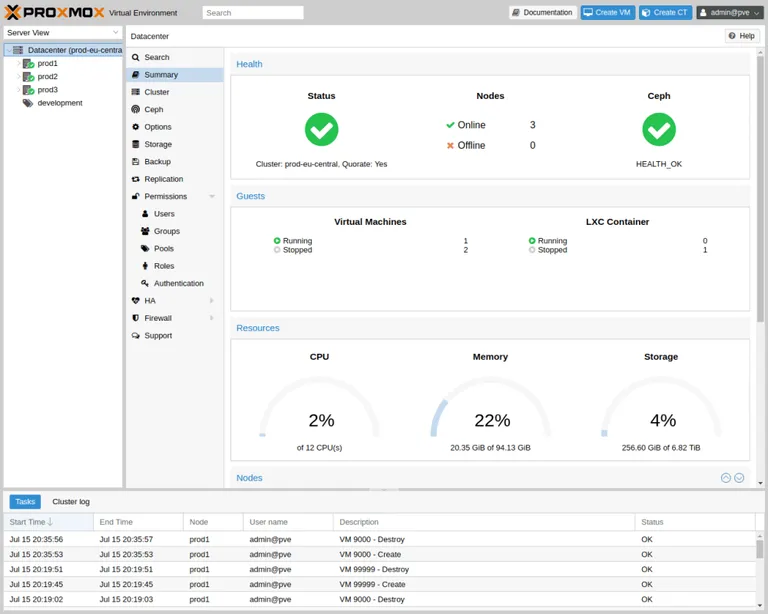Open Firewall shield icon
The width and height of the screenshot is (768, 614).
click(136, 318)
